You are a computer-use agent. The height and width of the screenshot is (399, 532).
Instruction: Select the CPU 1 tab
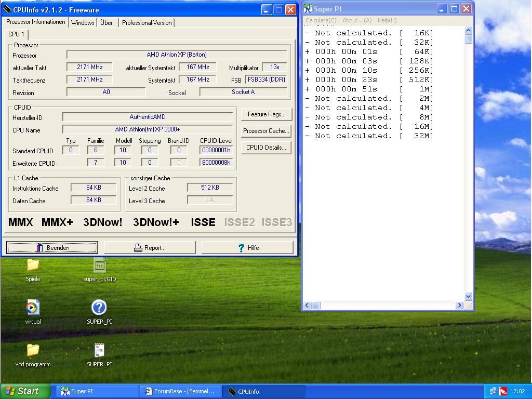16,34
